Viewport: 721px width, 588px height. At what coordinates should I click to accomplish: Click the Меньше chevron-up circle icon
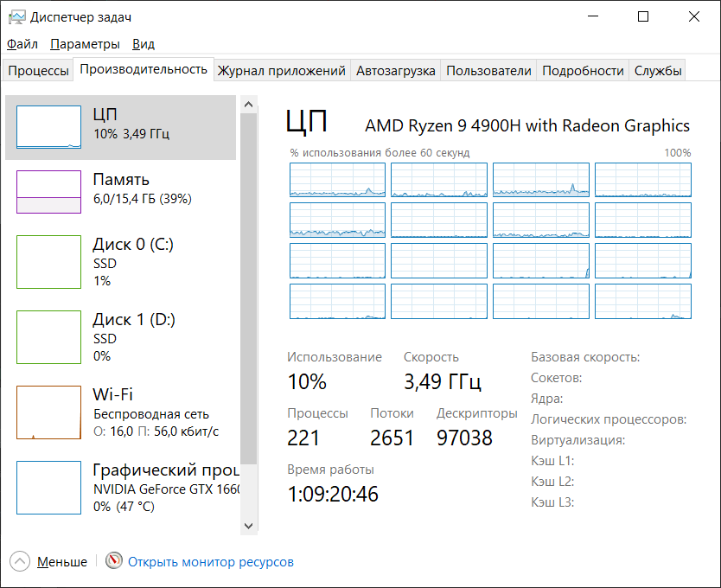pyautogui.click(x=19, y=561)
